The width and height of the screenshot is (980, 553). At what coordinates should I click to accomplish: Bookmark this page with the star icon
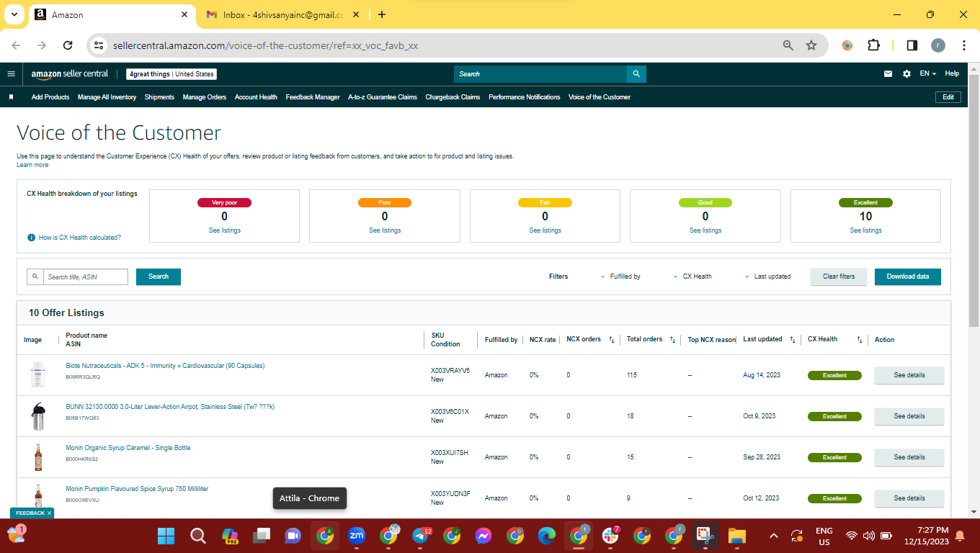tap(811, 45)
